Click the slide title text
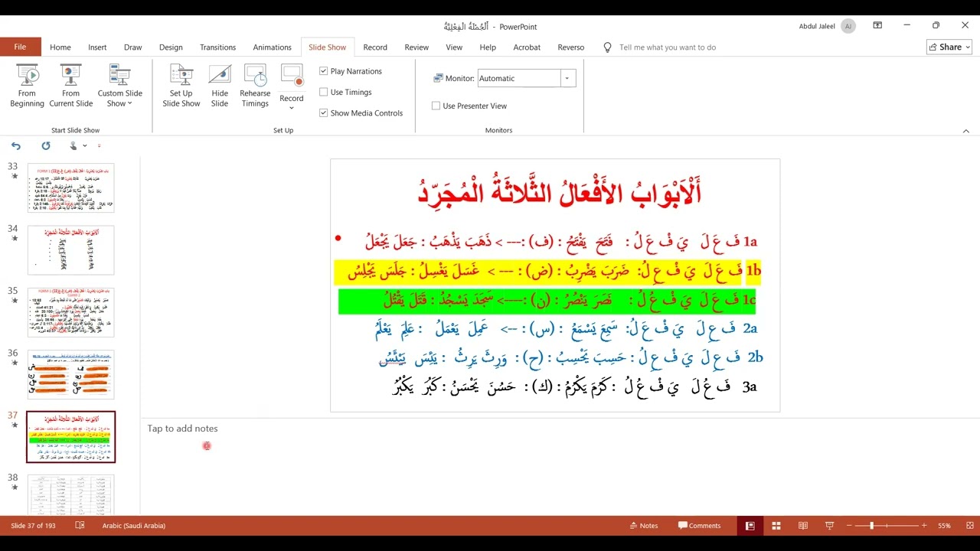980x551 pixels. (x=559, y=192)
